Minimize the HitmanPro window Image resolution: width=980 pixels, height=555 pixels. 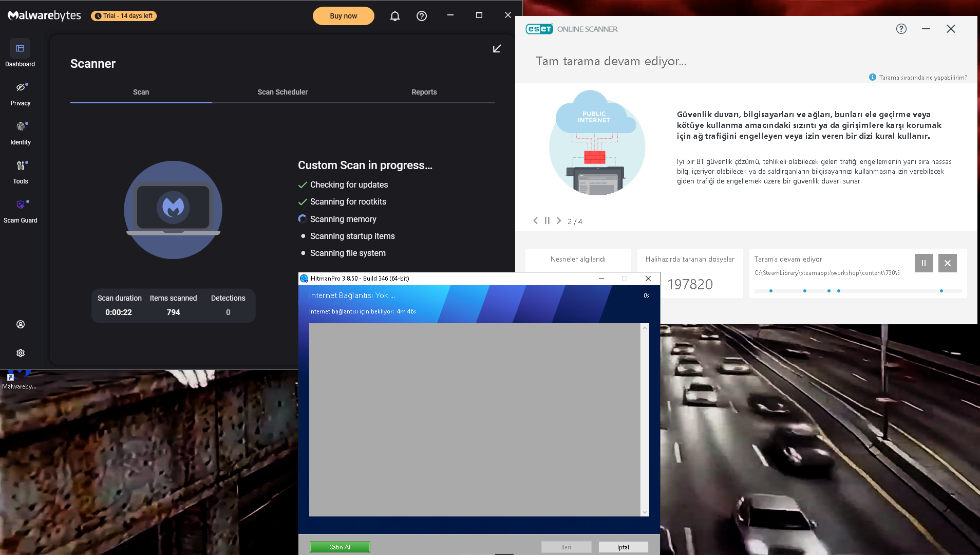pyautogui.click(x=601, y=279)
